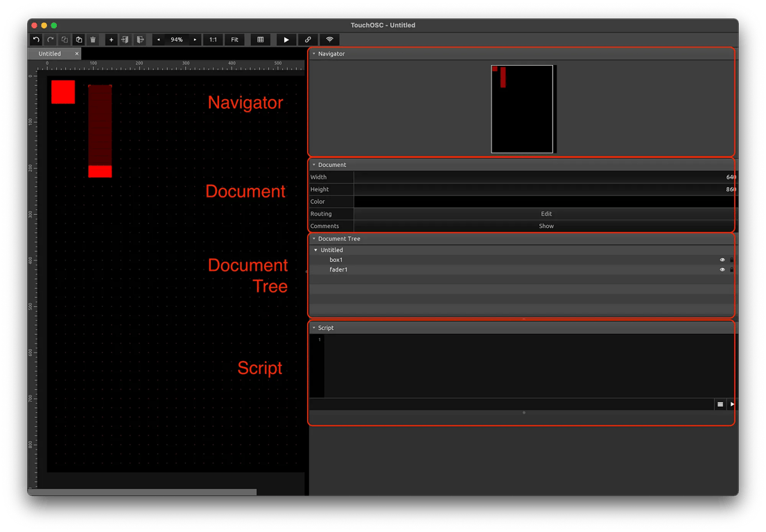Hide box1 using its eye icon
The height and width of the screenshot is (532, 766).
pyautogui.click(x=722, y=260)
